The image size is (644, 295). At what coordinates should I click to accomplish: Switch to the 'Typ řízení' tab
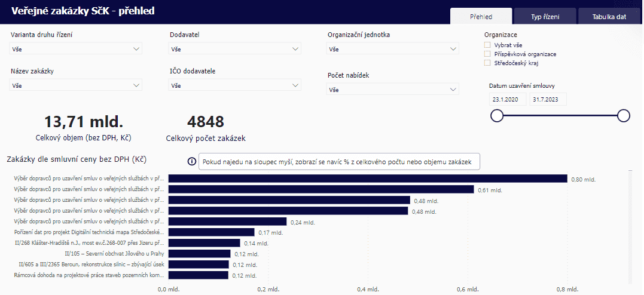pyautogui.click(x=545, y=17)
